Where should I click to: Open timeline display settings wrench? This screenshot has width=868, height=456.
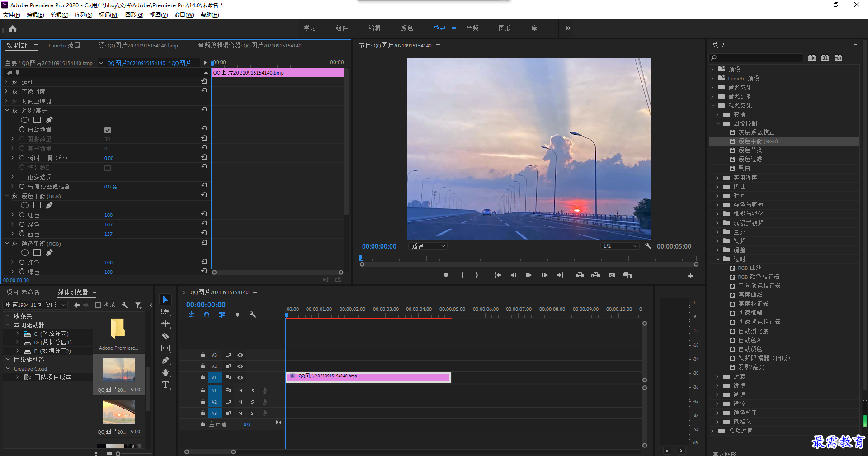coord(253,315)
